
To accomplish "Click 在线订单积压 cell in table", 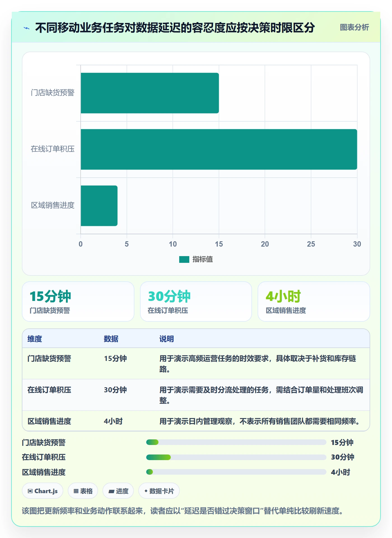I will [49, 390].
